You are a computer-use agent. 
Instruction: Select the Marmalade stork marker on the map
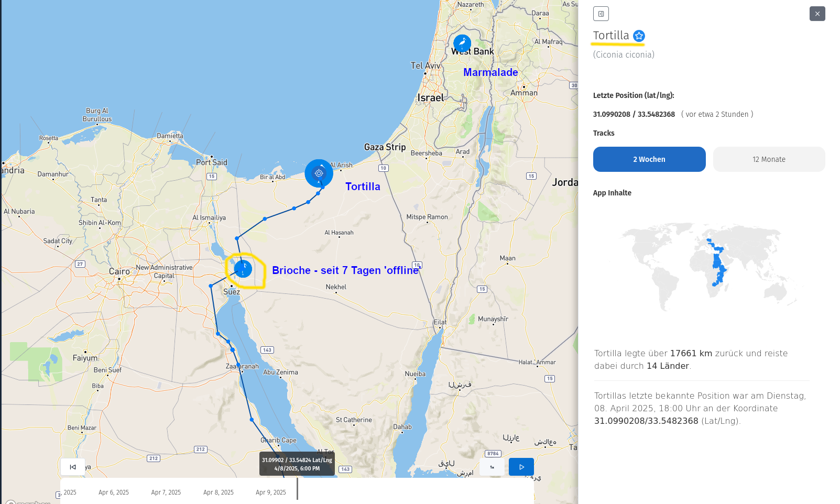(x=462, y=43)
